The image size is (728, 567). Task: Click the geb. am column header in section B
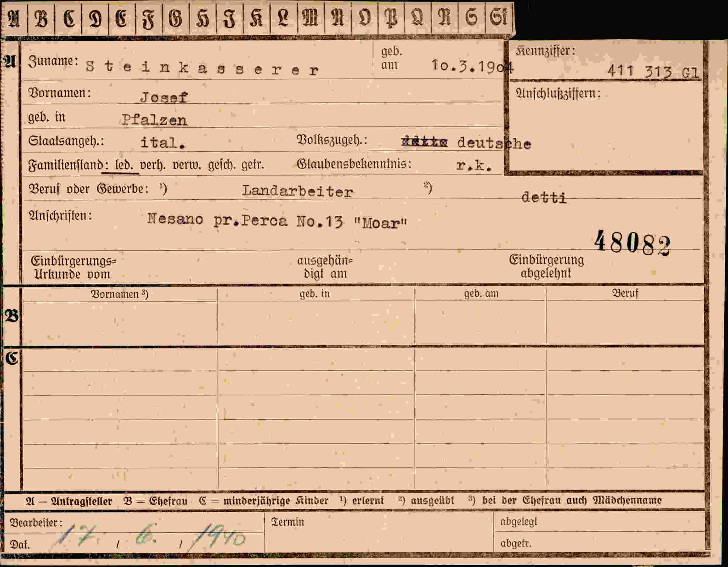481,293
